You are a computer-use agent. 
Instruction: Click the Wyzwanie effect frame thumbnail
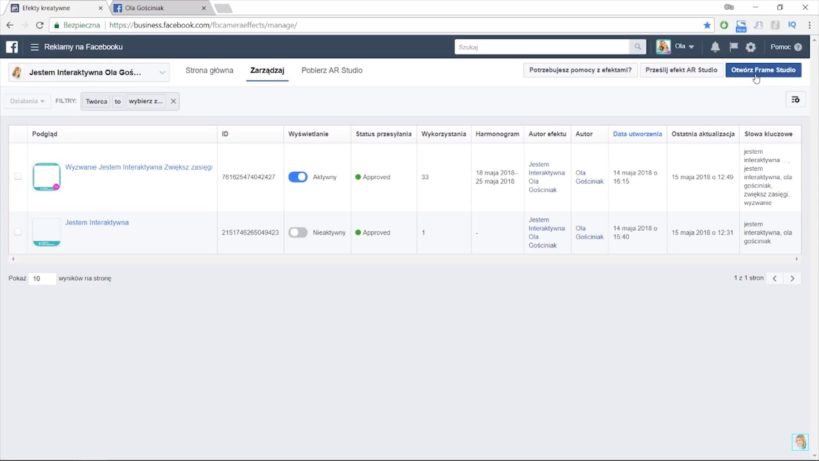click(x=46, y=176)
